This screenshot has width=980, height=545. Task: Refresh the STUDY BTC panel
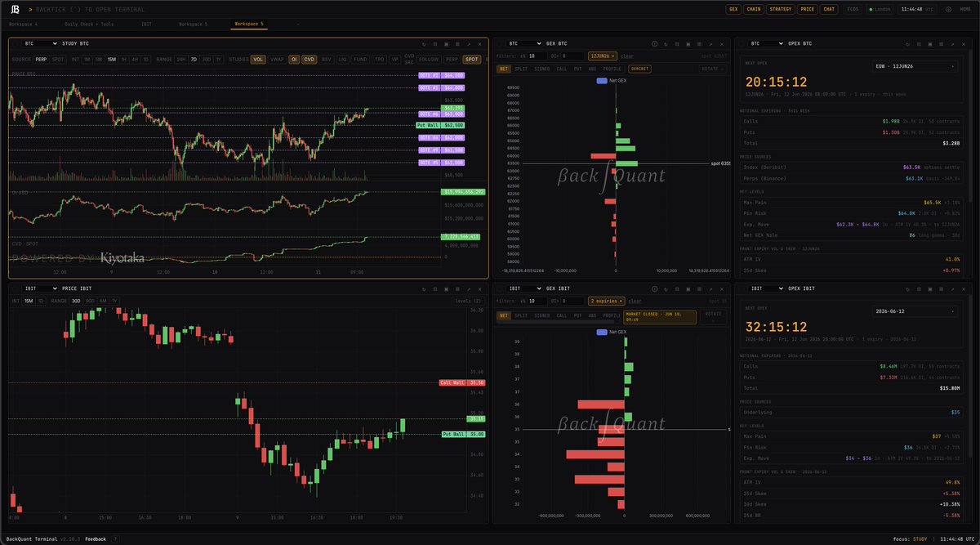pyautogui.click(x=424, y=44)
